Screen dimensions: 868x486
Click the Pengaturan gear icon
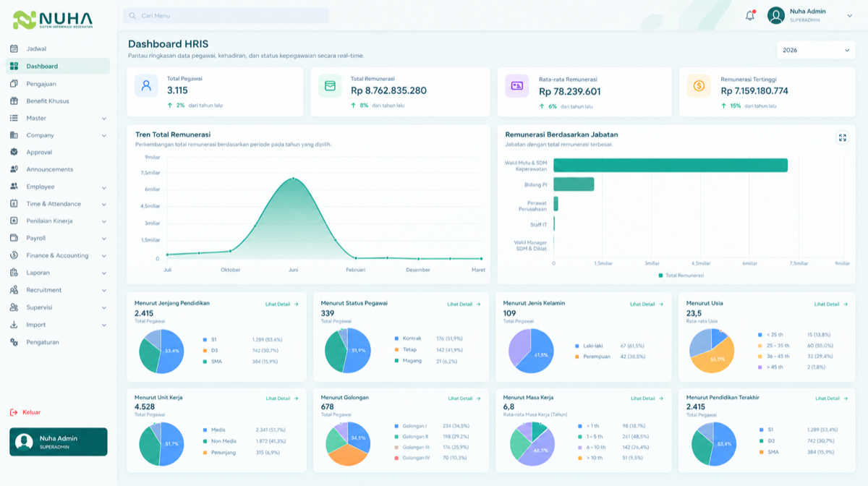14,342
